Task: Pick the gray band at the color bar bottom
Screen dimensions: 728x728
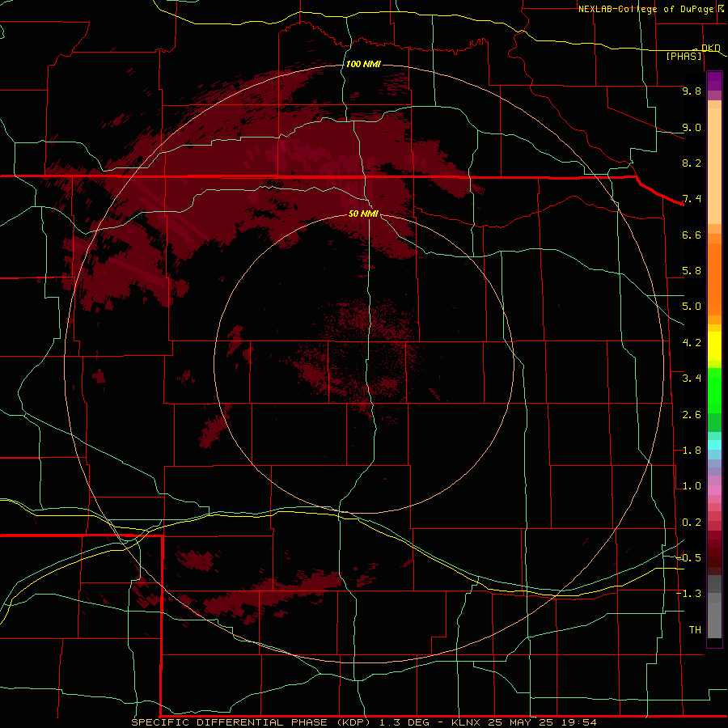Action: click(x=714, y=621)
